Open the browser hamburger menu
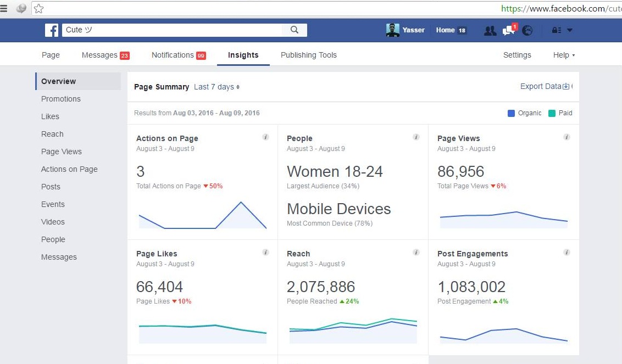The height and width of the screenshot is (364, 622). pos(4,8)
